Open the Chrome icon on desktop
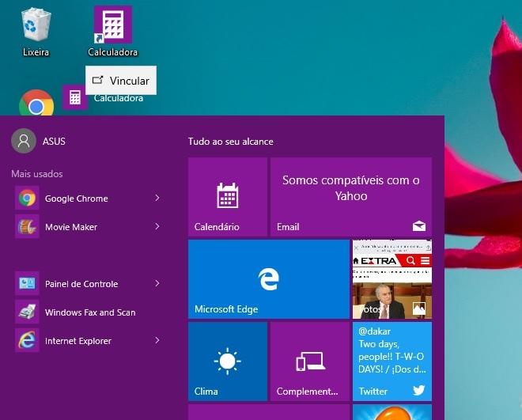 pos(36,103)
